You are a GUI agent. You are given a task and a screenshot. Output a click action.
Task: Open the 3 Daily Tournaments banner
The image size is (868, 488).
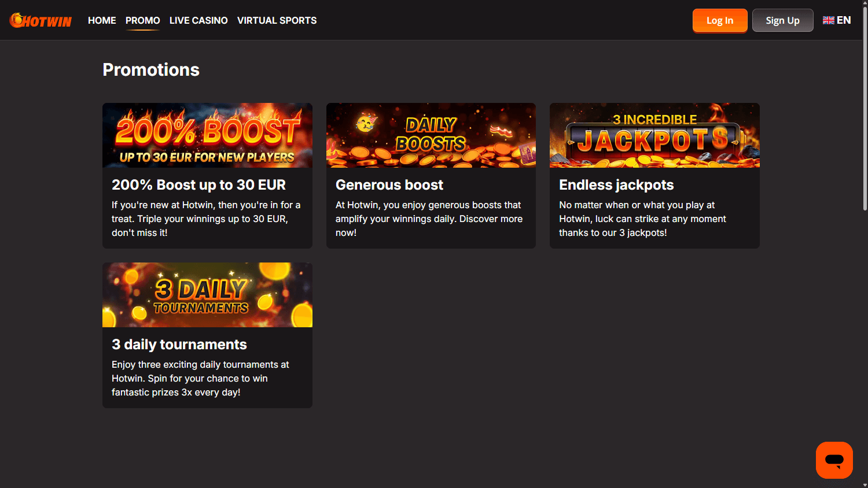pyautogui.click(x=207, y=295)
